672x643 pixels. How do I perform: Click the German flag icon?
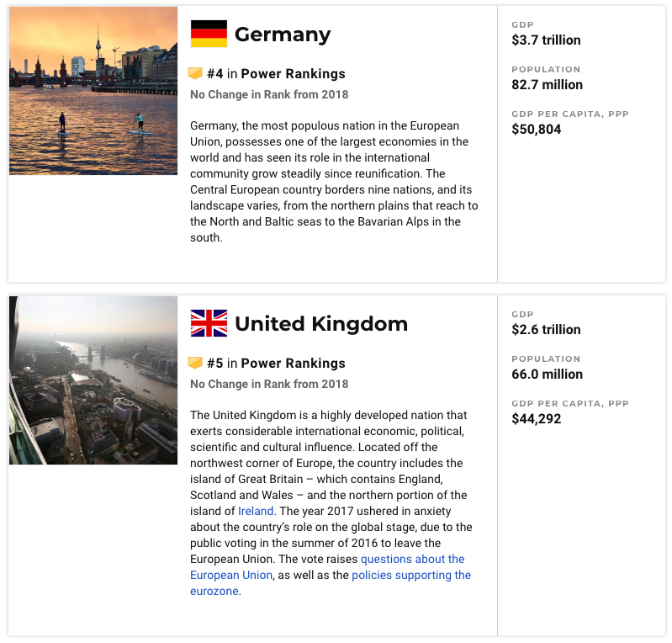point(209,34)
